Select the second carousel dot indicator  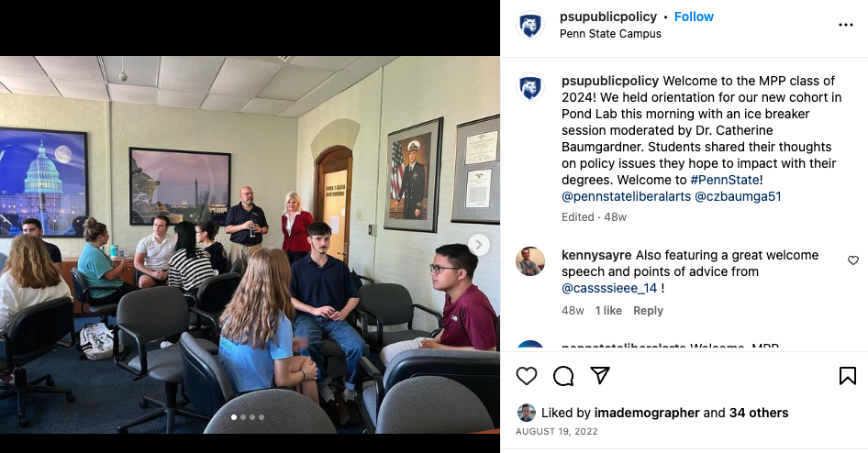pyautogui.click(x=243, y=417)
